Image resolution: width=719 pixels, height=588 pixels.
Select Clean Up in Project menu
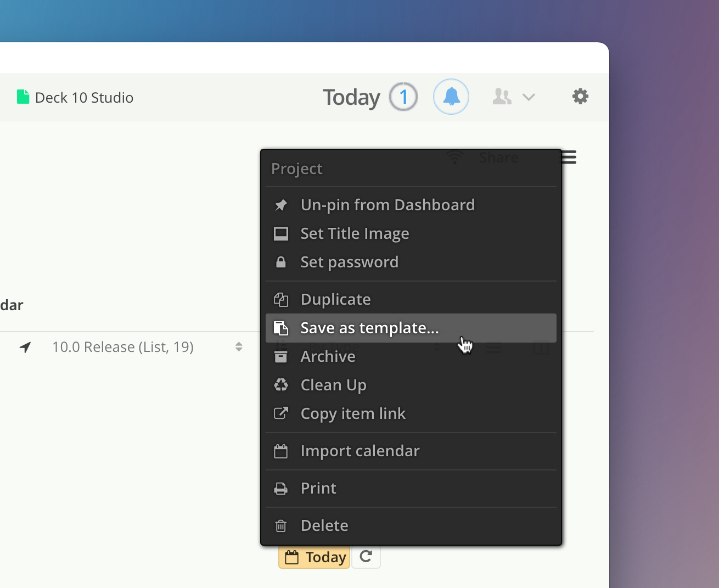click(x=333, y=385)
